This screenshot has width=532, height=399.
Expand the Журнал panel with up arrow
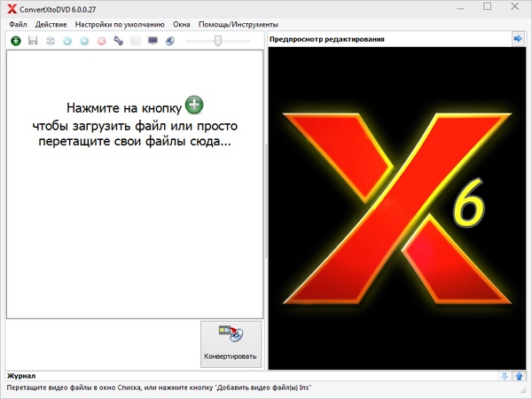coord(519,377)
